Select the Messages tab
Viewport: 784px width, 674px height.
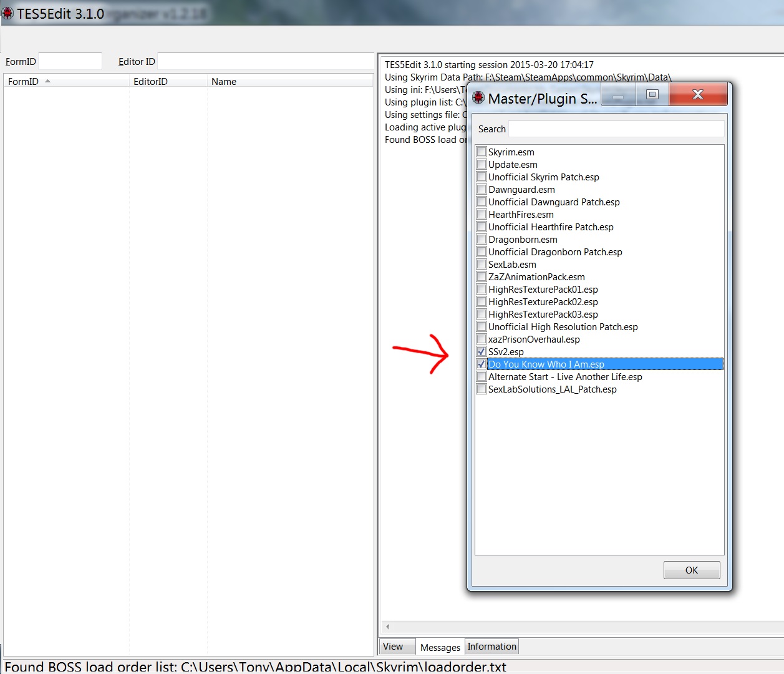pyautogui.click(x=440, y=648)
